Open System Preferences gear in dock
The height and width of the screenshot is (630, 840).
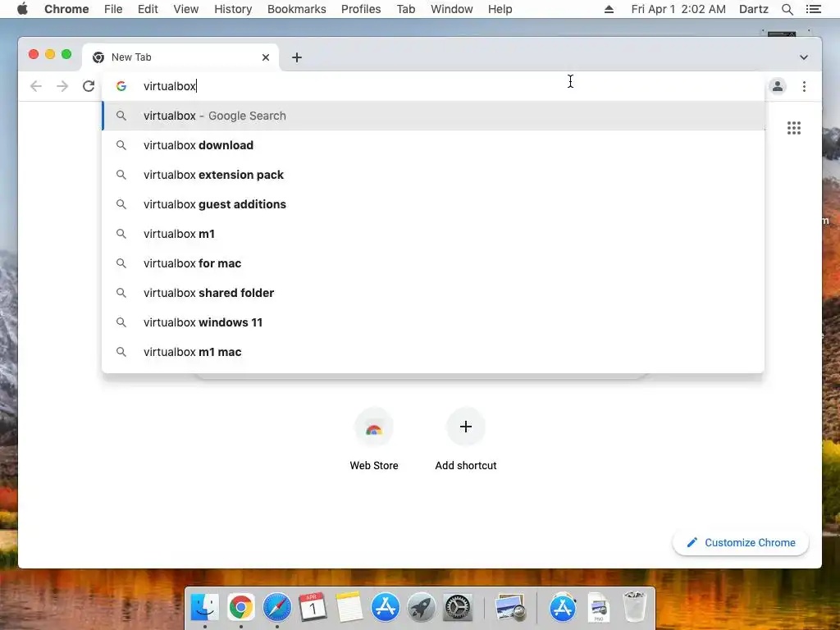tap(458, 607)
